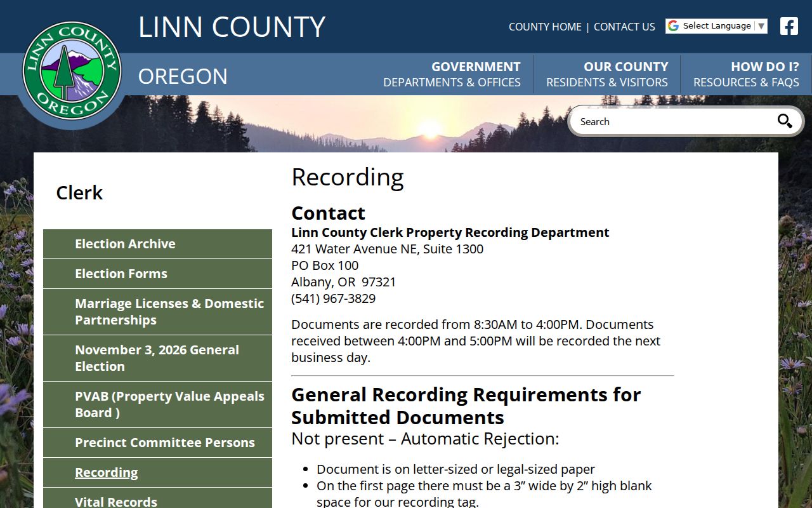Viewport: 812px width, 508px height.
Task: Select Election Archive in the Clerk sidebar
Action: click(x=157, y=244)
